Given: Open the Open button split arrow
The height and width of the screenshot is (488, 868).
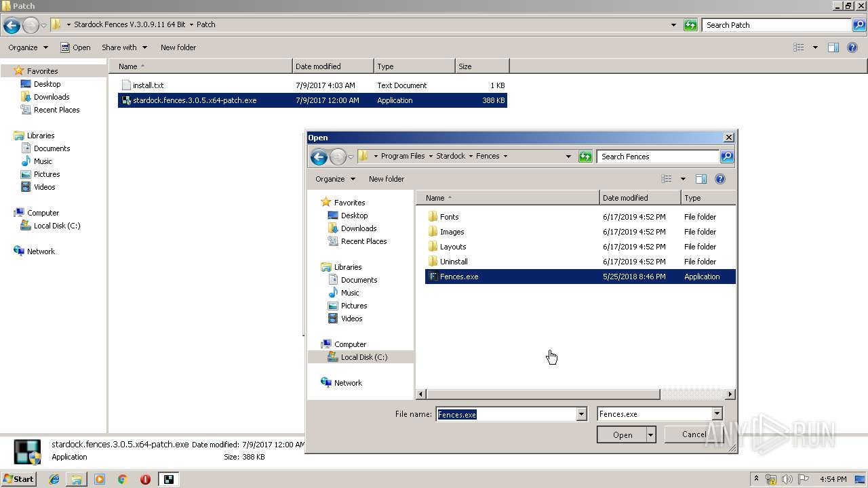Looking at the screenshot, I should pyautogui.click(x=651, y=435).
